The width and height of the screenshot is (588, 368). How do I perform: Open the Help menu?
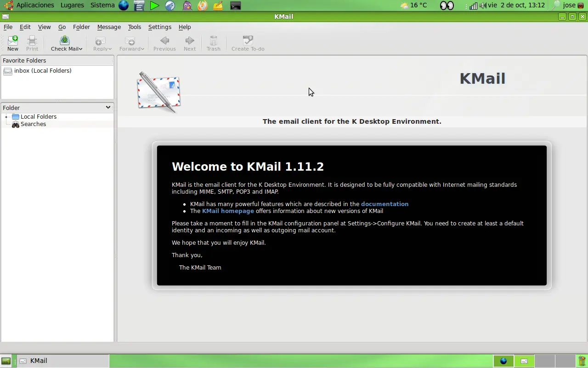(185, 27)
